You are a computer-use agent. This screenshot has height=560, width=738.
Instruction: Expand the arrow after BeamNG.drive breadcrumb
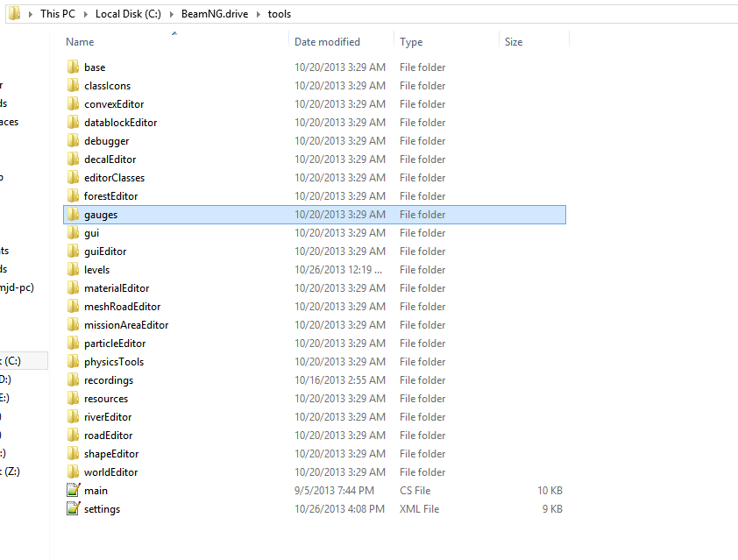(259, 14)
